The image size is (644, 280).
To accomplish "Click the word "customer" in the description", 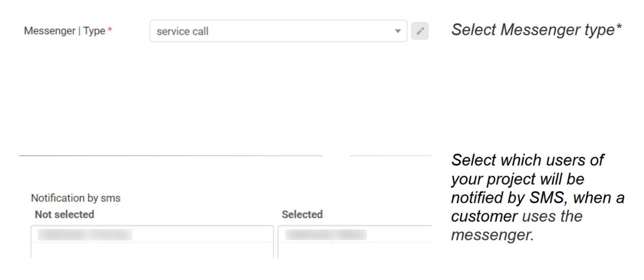I will click(485, 216).
